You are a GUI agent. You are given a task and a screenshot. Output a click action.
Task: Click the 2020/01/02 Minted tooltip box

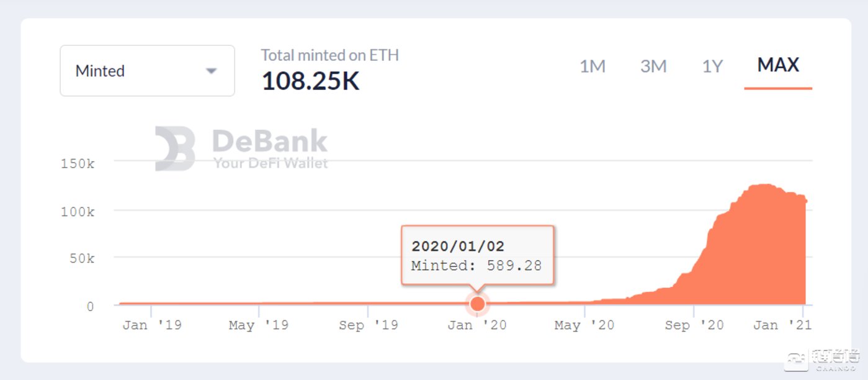(477, 255)
